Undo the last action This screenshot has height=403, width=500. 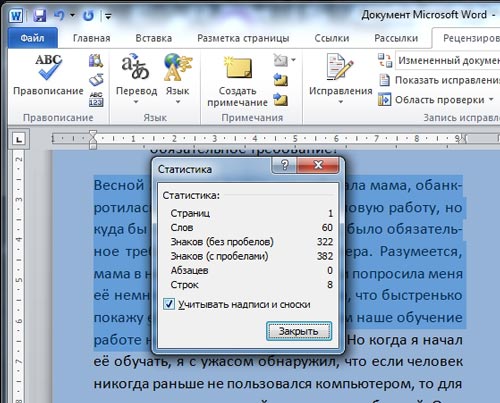59,15
